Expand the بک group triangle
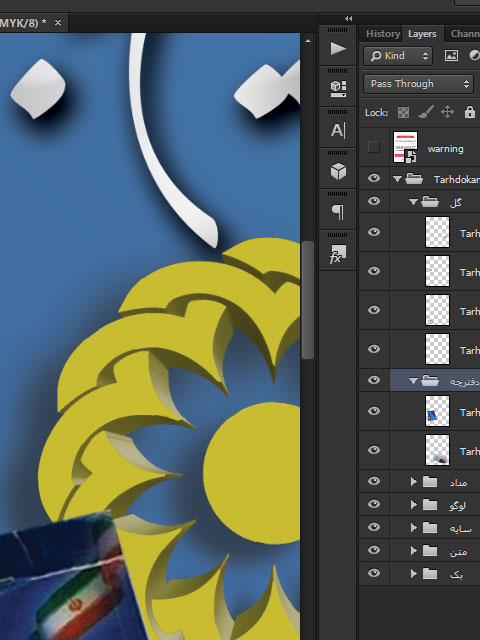Image resolution: width=480 pixels, height=640 pixels. coord(413,573)
